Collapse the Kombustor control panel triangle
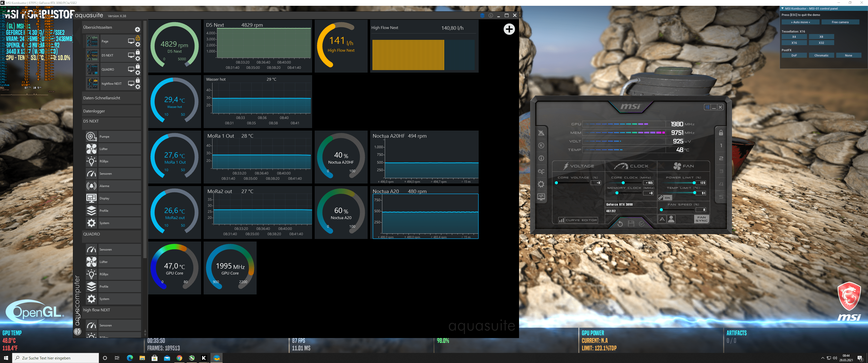 782,8
